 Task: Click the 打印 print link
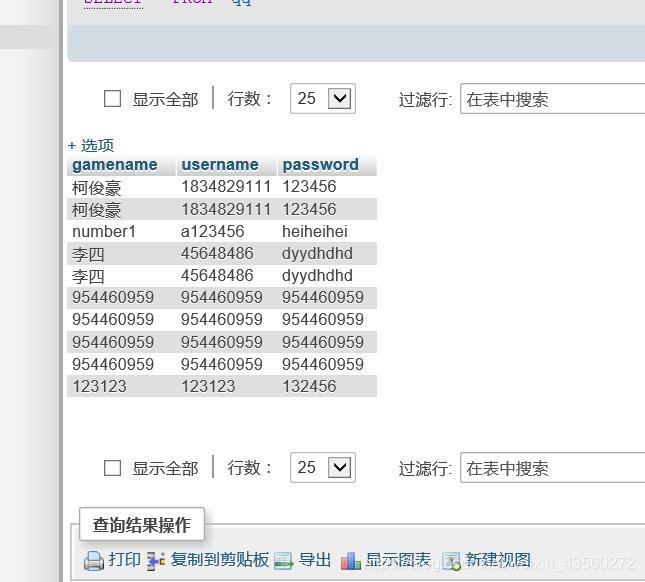tap(125, 560)
